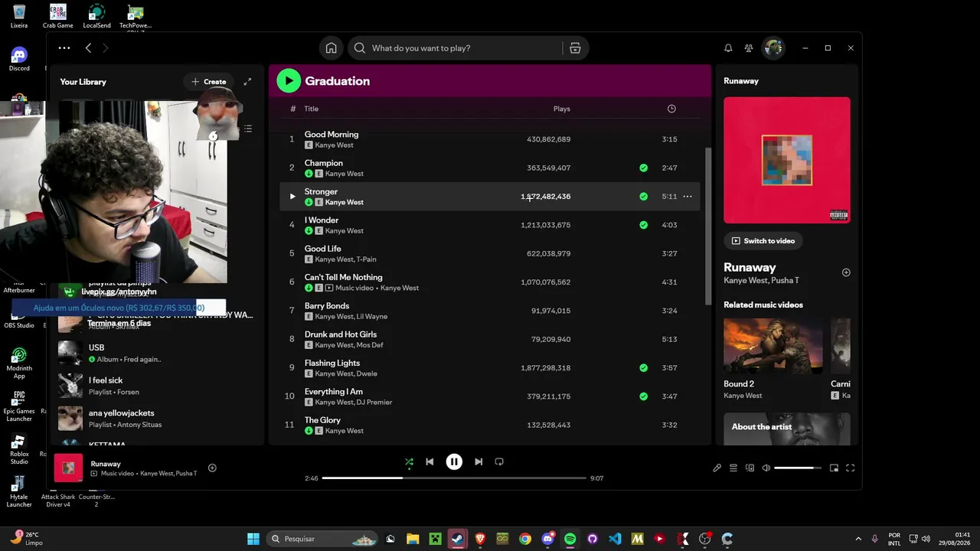Open the Windows Start menu
Screen dimensions: 980x551
(253, 539)
